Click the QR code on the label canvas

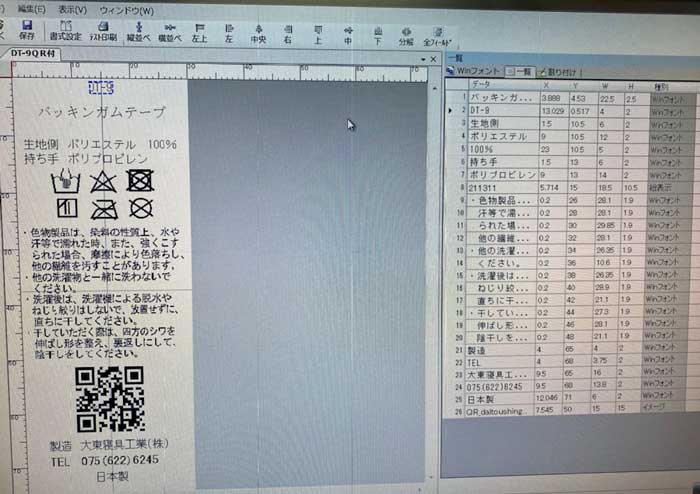(x=104, y=398)
